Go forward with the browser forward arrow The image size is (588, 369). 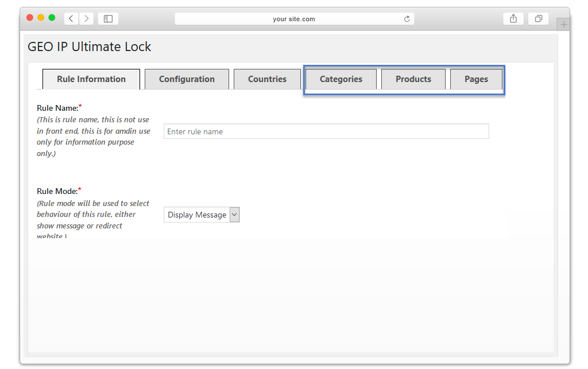(86, 18)
